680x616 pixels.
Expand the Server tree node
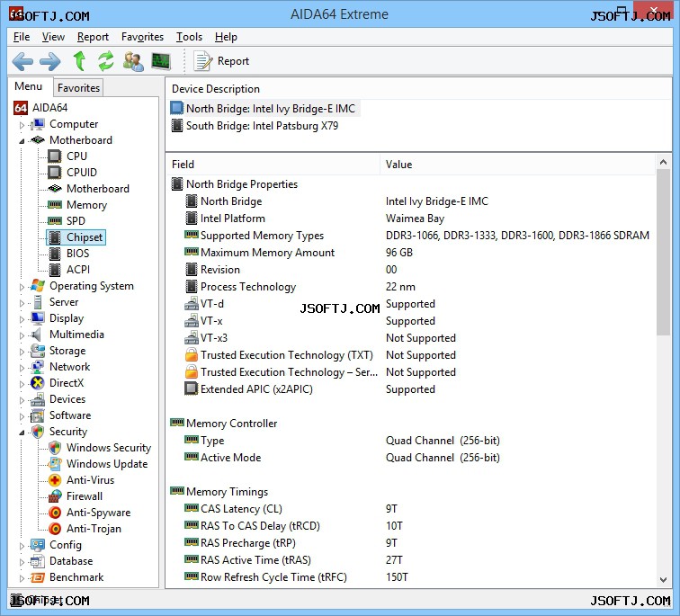(x=22, y=303)
